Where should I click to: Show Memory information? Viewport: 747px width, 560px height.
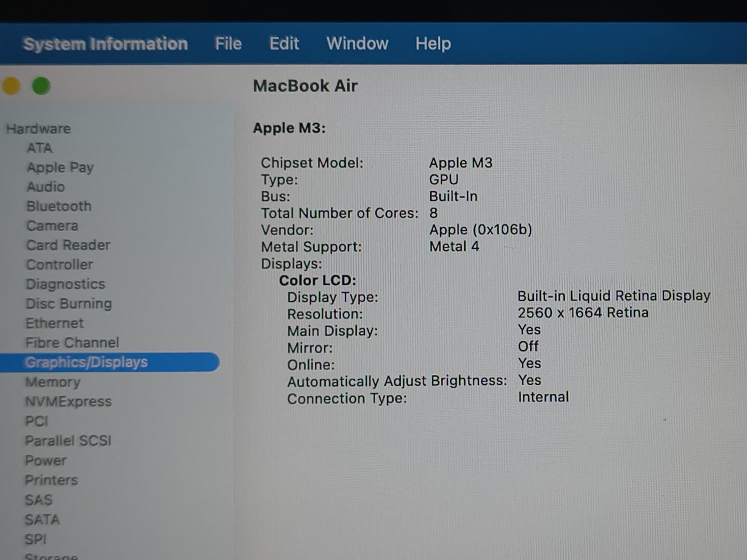click(52, 382)
